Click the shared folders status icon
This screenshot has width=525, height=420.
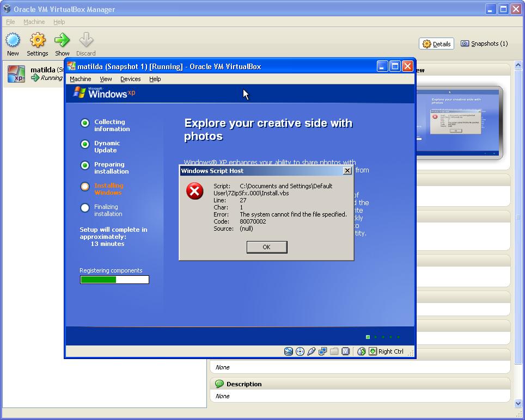[334, 351]
